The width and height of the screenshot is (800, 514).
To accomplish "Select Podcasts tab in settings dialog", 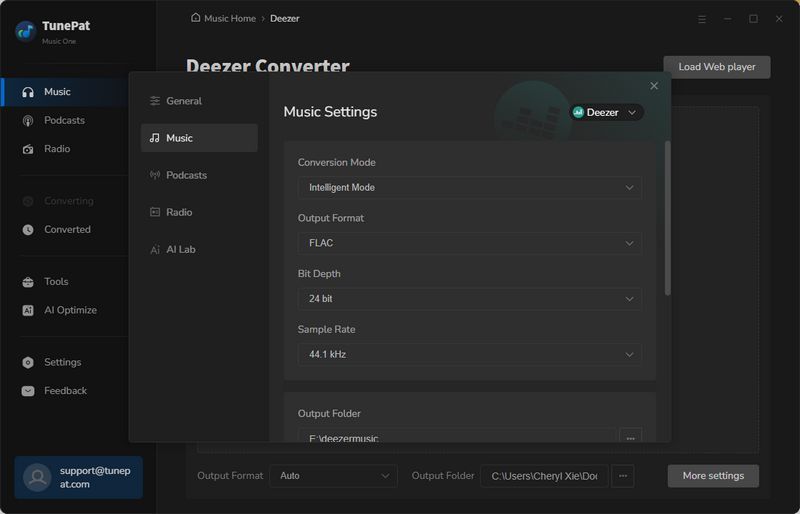I will (186, 175).
